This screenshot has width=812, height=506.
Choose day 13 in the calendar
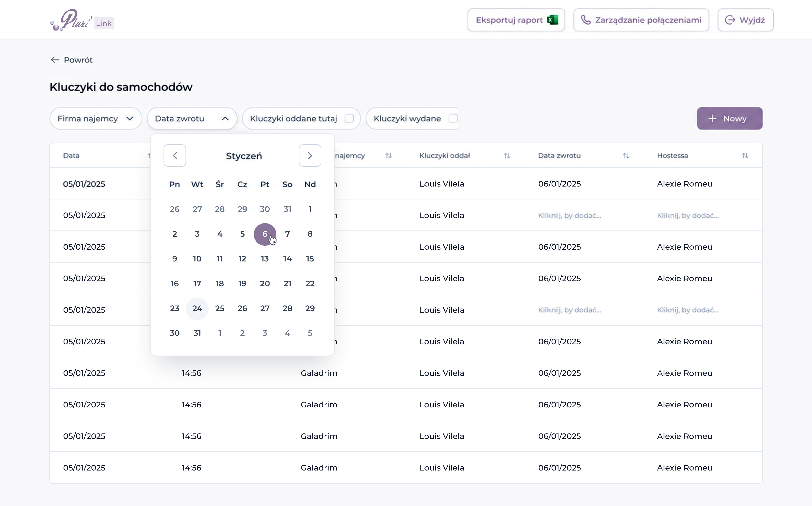pos(265,259)
